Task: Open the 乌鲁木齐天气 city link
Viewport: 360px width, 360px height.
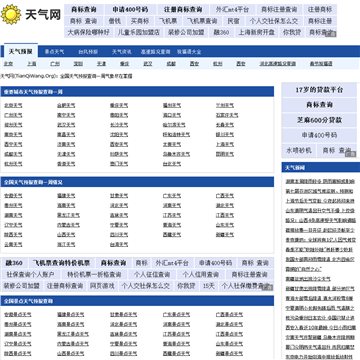Action: click(x=176, y=154)
